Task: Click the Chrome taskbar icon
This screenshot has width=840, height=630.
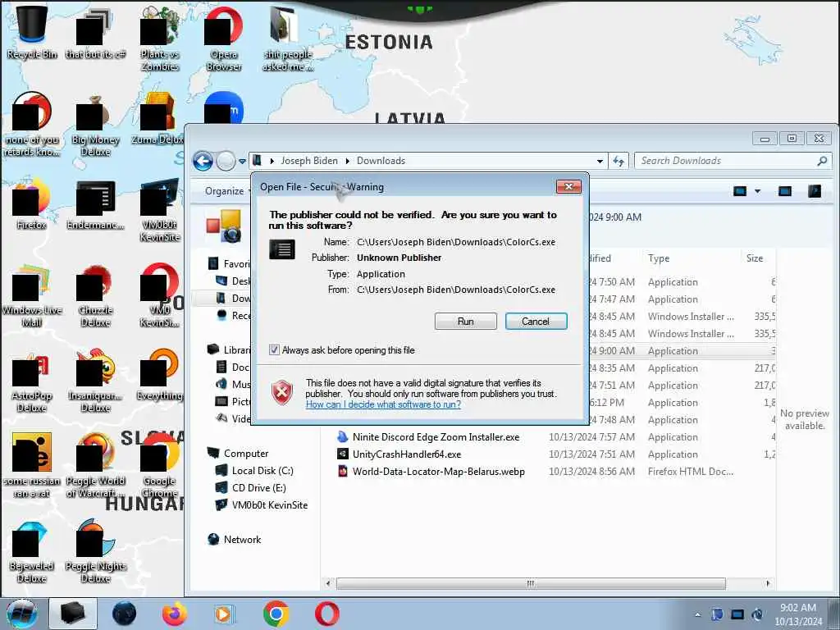Action: coord(276,614)
